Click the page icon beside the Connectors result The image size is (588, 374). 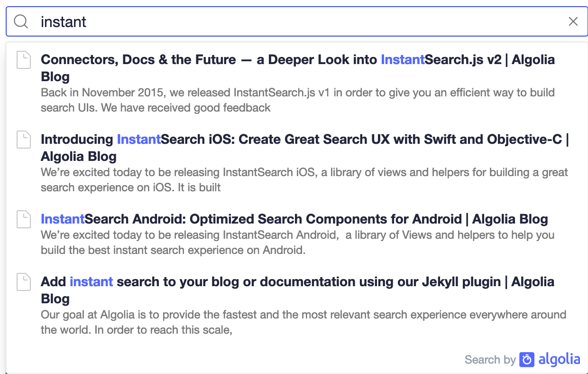24,60
